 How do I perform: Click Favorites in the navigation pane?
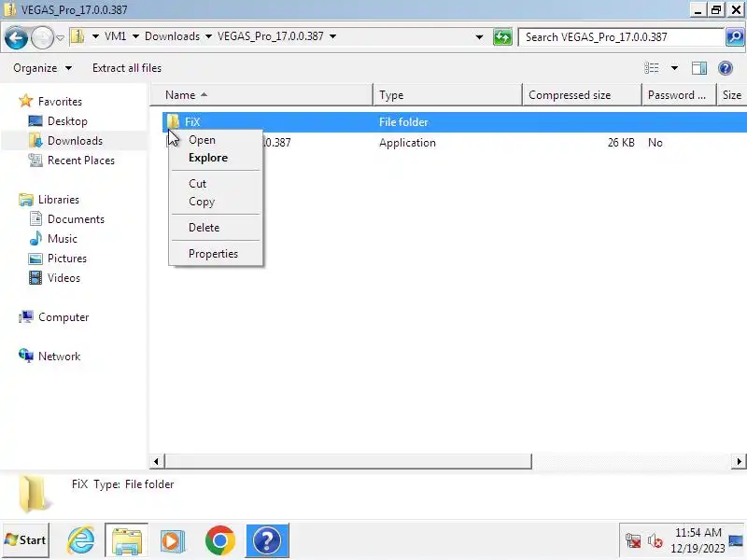pyautogui.click(x=60, y=102)
